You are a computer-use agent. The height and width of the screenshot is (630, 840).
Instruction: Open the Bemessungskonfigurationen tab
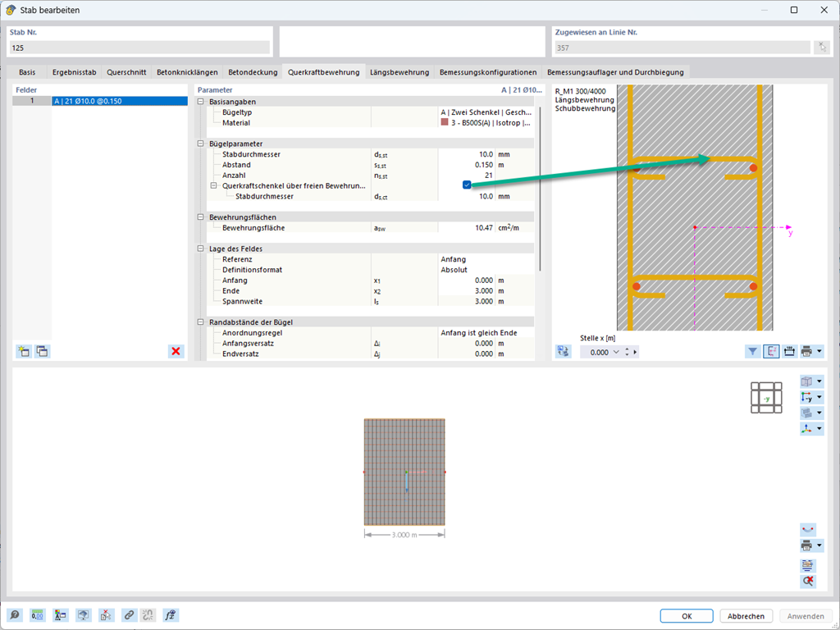488,72
